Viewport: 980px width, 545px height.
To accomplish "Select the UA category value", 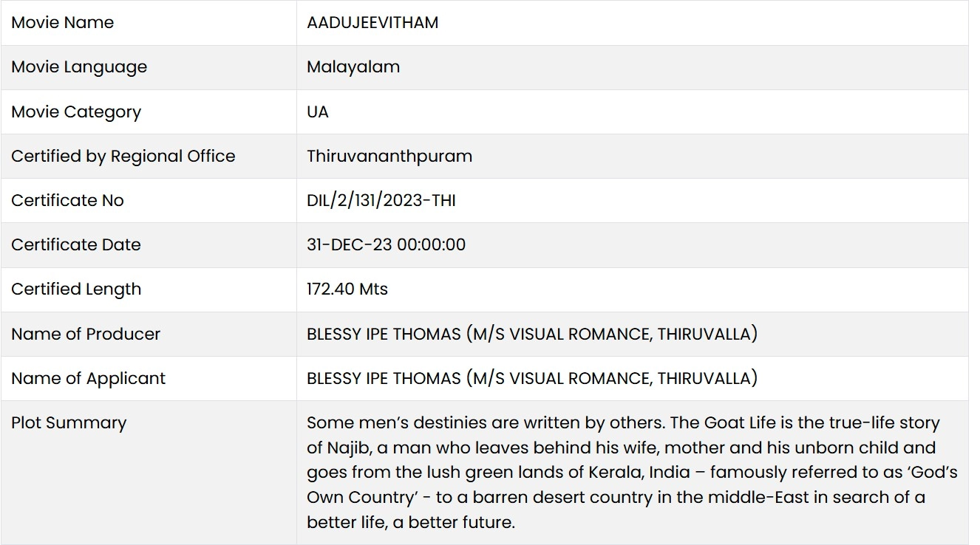I will [x=318, y=112].
